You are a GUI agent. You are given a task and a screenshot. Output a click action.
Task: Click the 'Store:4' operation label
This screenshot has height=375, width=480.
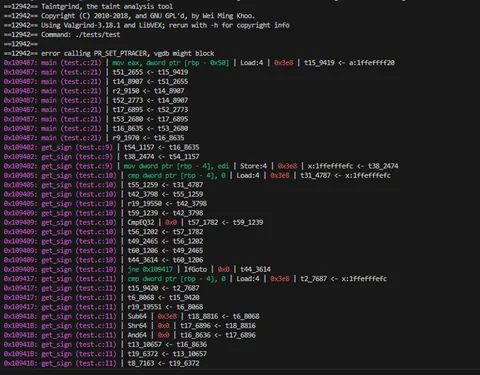[253, 166]
